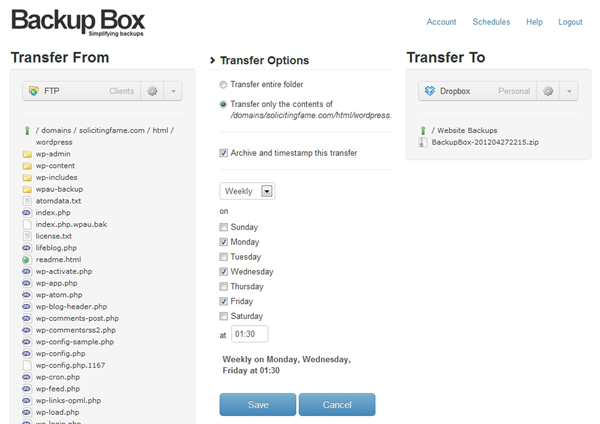Click the Logout link
Image resolution: width=600 pixels, height=424 pixels.
pos(570,22)
